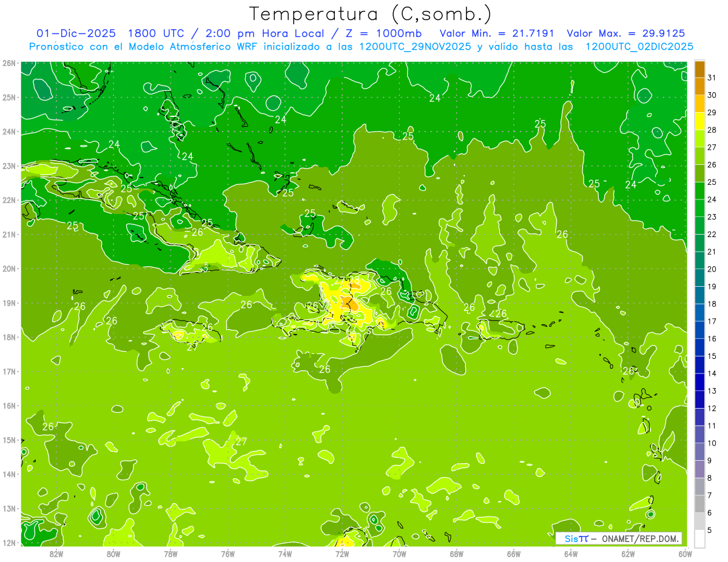Click longitude axis label "62W"
The width and height of the screenshot is (728, 562).
pyautogui.click(x=628, y=554)
